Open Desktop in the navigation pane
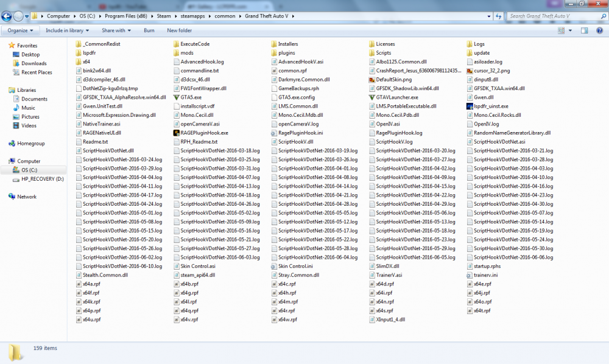The height and width of the screenshot is (364, 609). click(x=30, y=54)
